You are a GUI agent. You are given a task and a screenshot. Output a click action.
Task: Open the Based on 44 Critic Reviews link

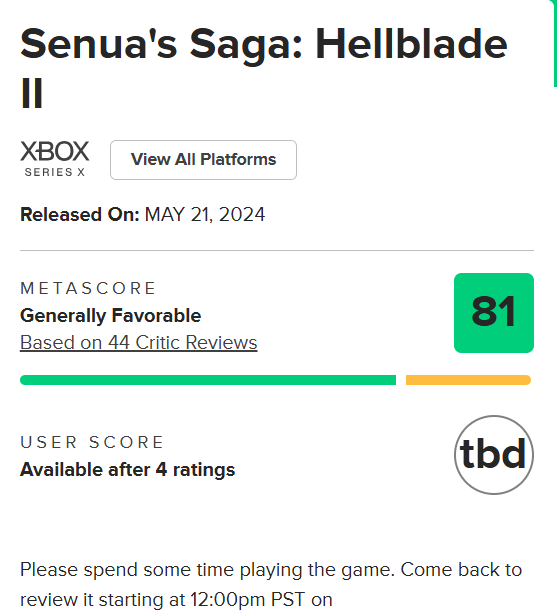pos(139,343)
